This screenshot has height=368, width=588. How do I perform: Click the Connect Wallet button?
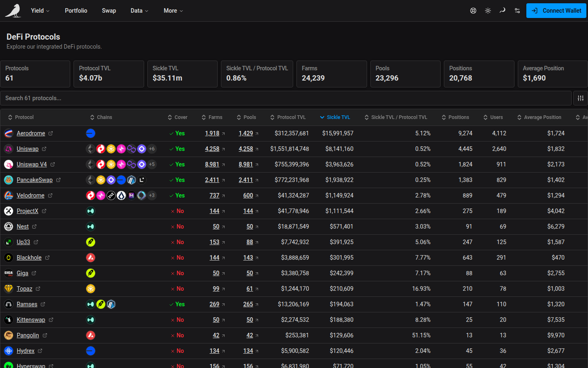(556, 11)
